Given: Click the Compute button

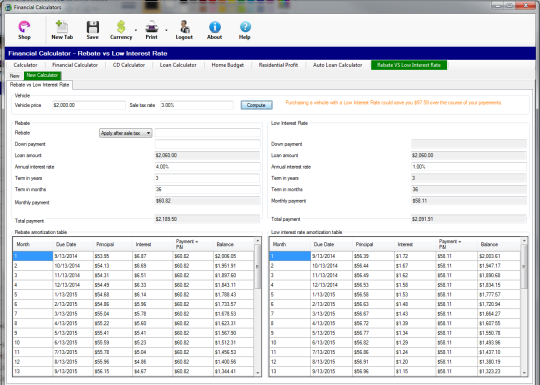Looking at the screenshot, I should 256,105.
